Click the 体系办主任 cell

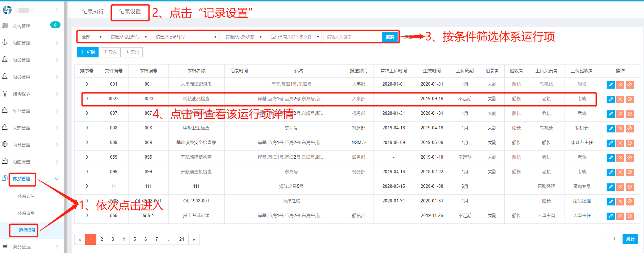tap(582, 143)
